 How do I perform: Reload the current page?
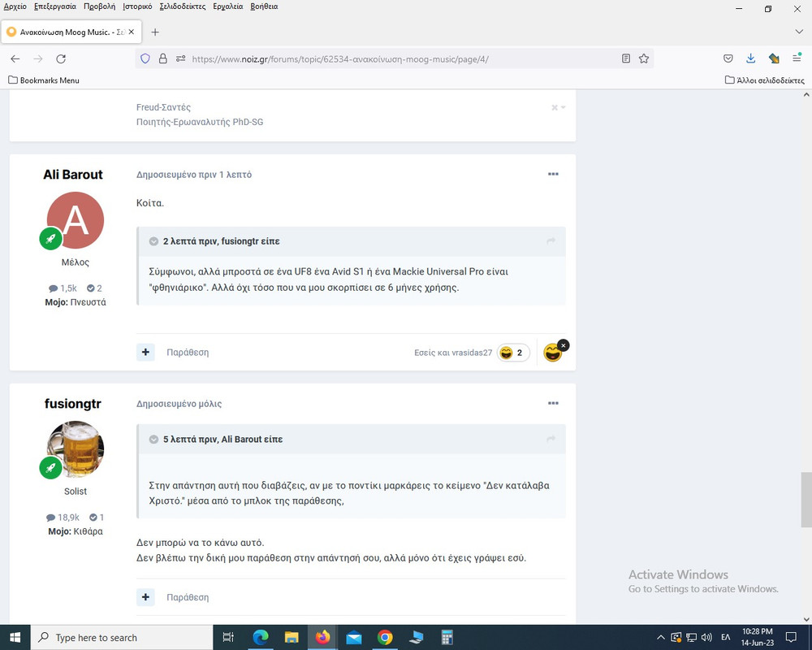click(x=61, y=59)
